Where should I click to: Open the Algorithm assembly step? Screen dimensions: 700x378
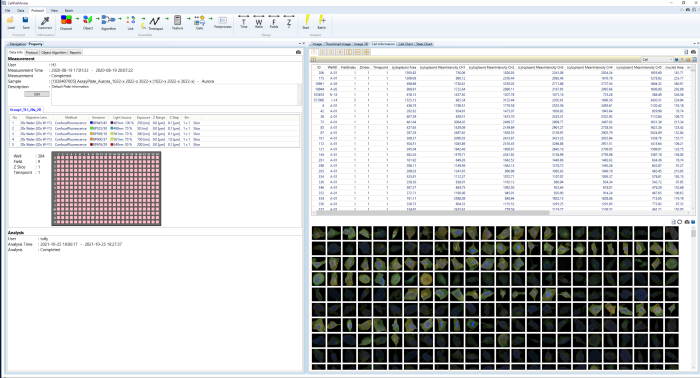click(x=108, y=21)
